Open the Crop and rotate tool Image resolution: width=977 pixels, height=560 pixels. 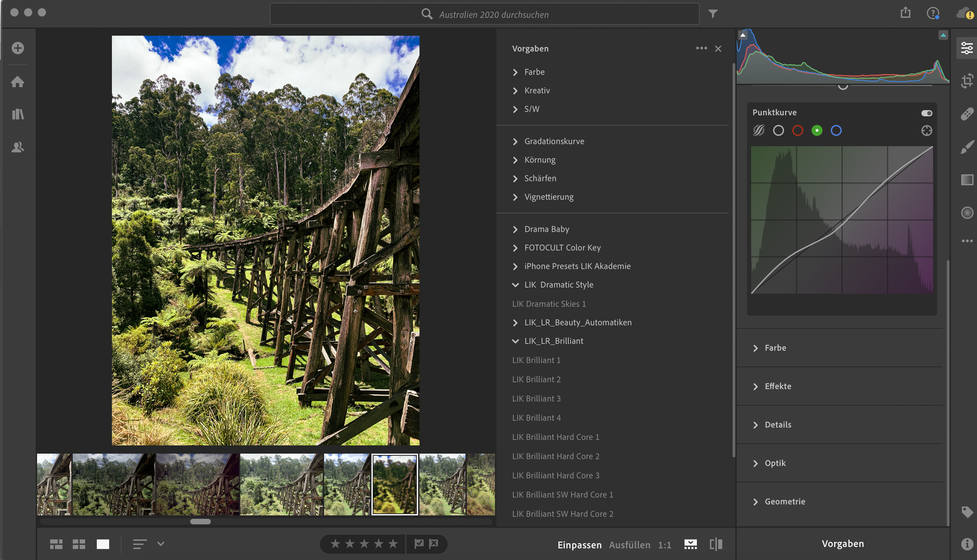coord(967,81)
